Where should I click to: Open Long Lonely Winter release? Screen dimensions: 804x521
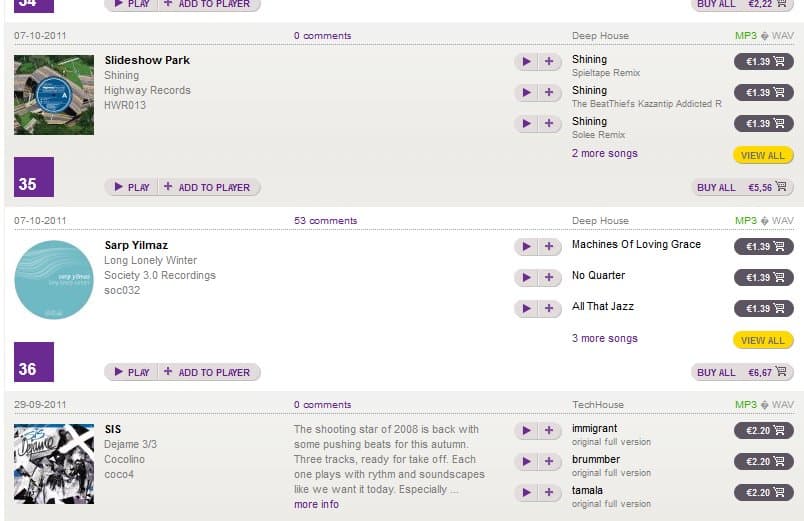(151, 260)
